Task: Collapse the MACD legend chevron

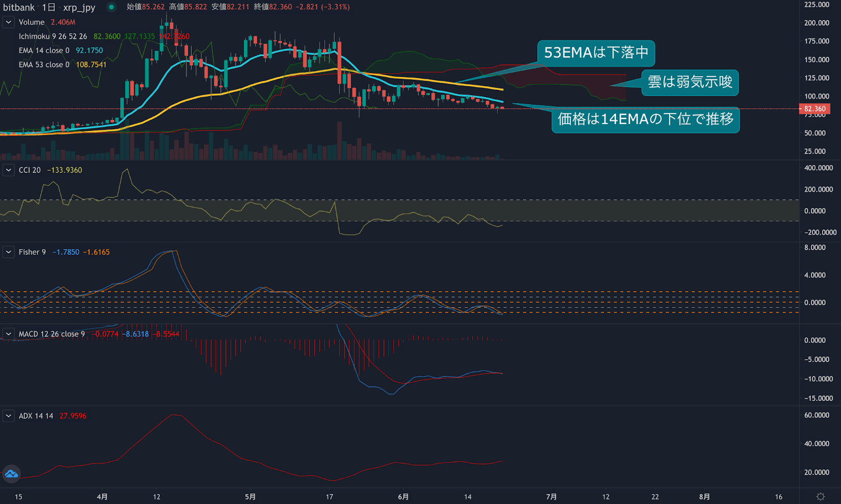Action: click(x=8, y=334)
